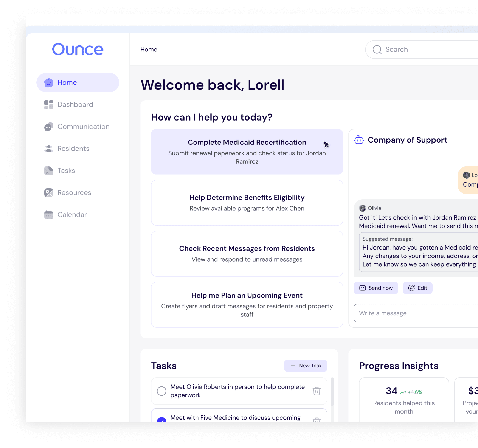Open Check Recent Messages from Residents
This screenshot has height=448, width=478.
coord(247,254)
